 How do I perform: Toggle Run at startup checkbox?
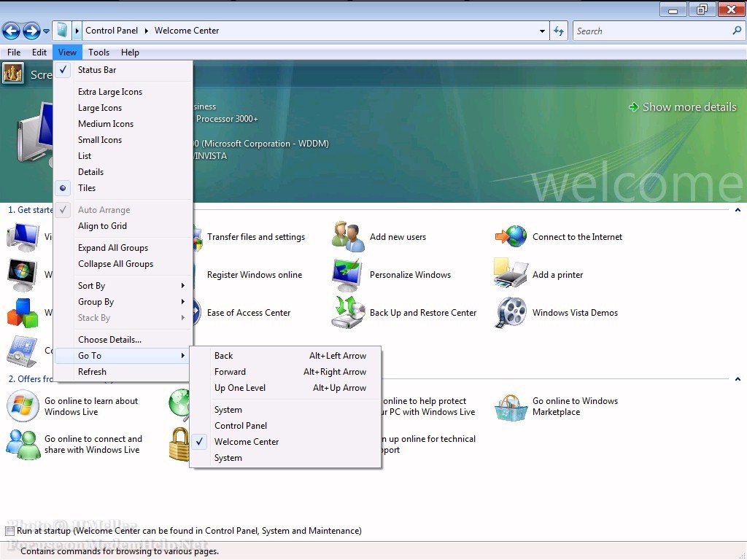(x=10, y=531)
